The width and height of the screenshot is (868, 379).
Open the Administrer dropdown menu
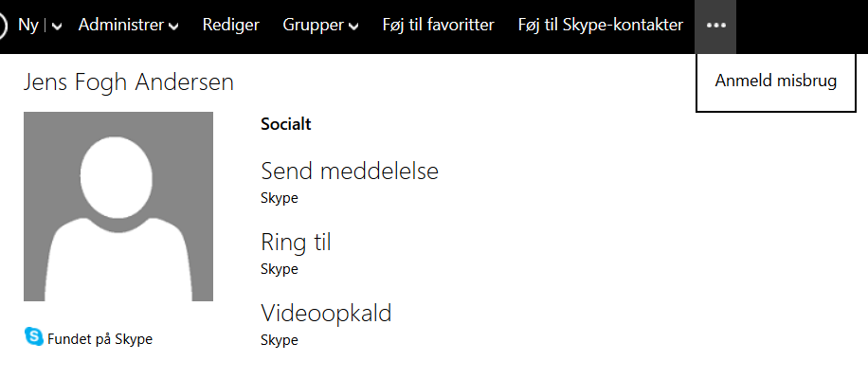(128, 26)
